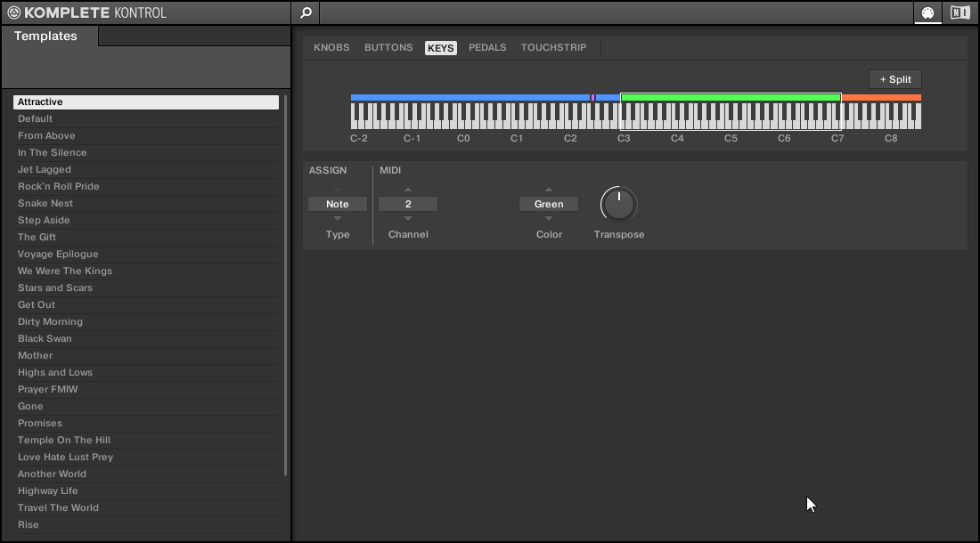Open the MIDI assignment palette icon

coord(928,12)
